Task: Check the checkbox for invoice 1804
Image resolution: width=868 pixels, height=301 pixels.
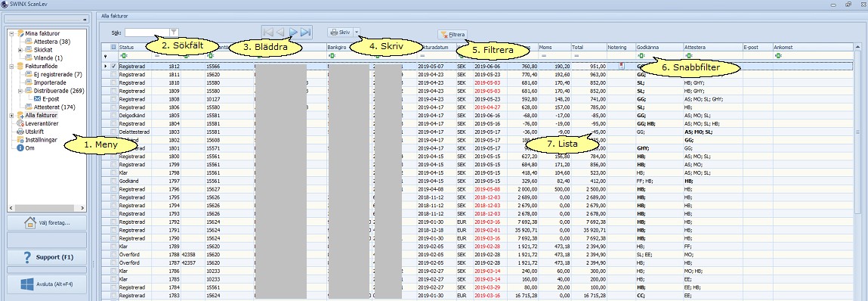Action: (113, 123)
